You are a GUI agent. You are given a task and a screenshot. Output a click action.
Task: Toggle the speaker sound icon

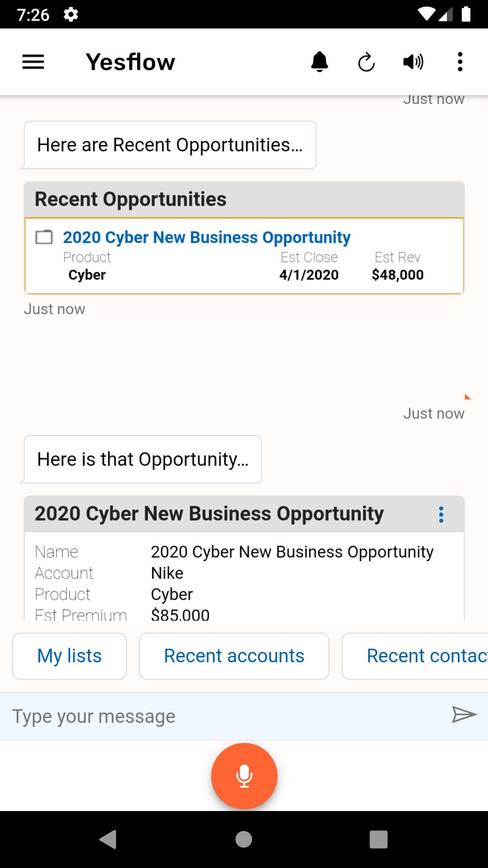tap(413, 62)
